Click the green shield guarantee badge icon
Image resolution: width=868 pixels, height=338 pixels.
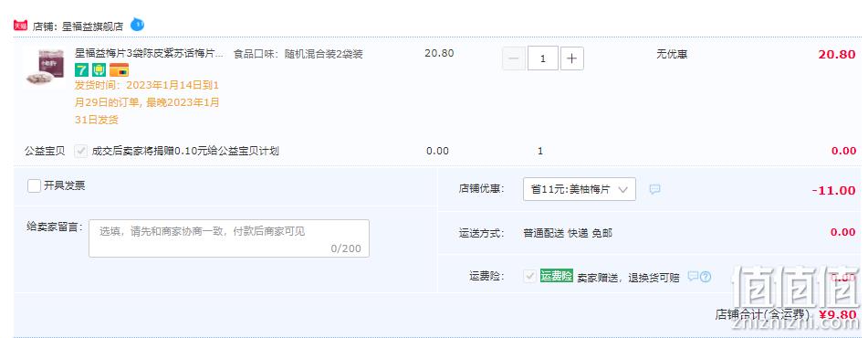pos(99,69)
